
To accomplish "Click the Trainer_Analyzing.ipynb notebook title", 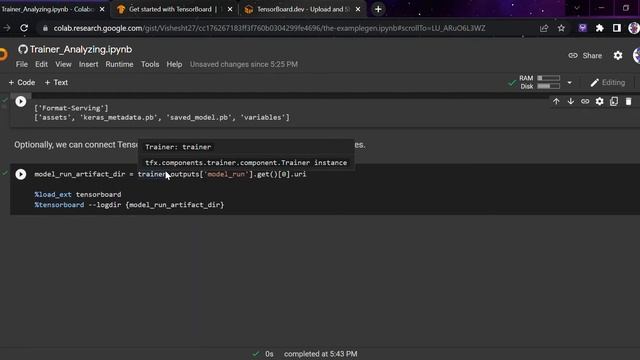I will tap(81, 49).
